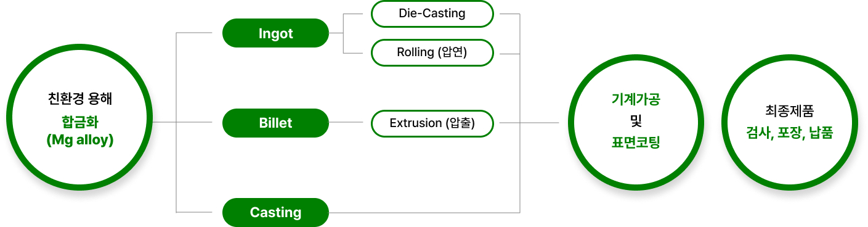Select the green 합금화 label
The image size is (868, 227).
[80, 121]
